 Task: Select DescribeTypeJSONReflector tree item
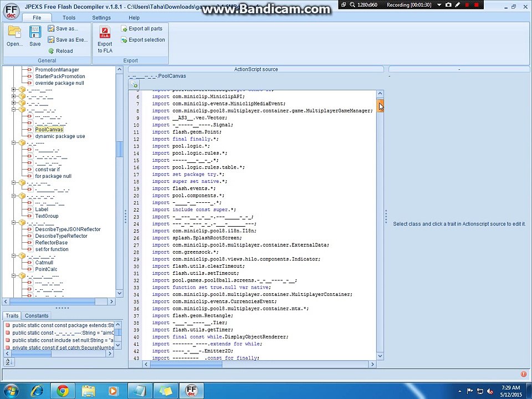[68, 229]
